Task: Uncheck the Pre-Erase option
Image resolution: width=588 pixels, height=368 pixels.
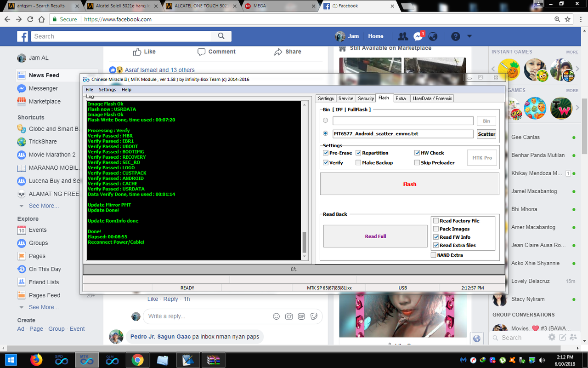Action: pos(326,153)
